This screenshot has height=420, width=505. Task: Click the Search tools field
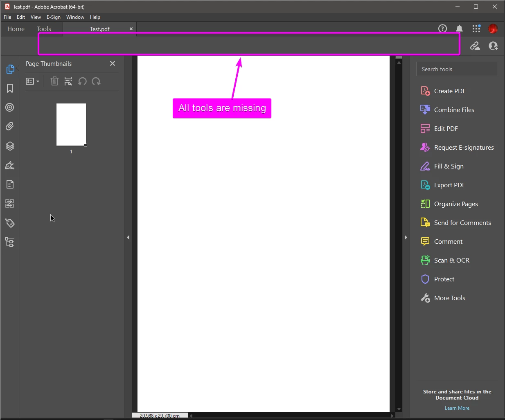coord(457,69)
